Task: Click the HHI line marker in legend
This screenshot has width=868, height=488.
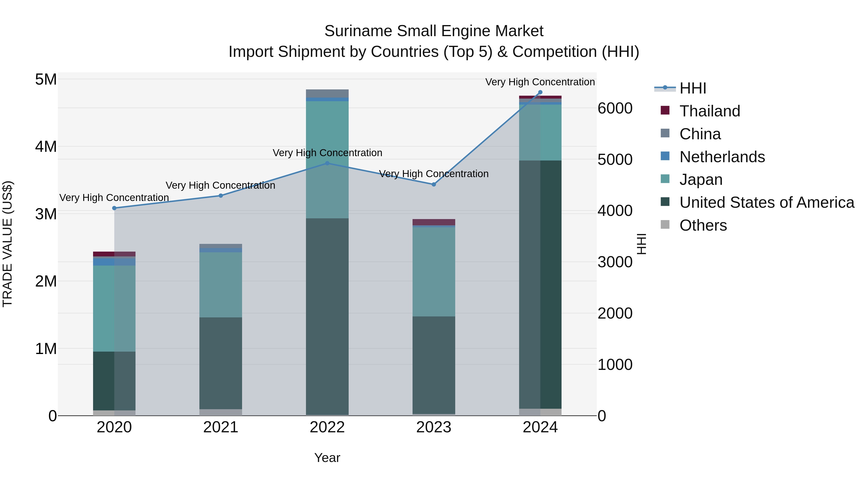Action: (x=665, y=87)
